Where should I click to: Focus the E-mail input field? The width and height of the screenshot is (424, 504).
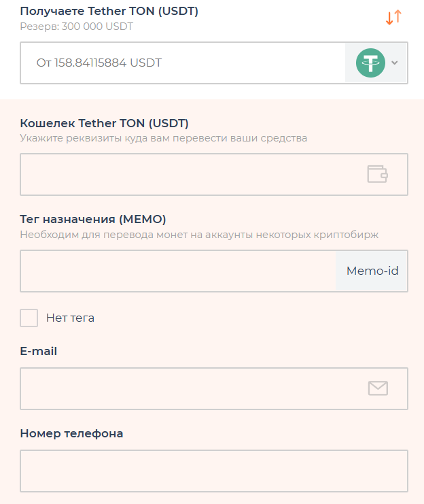point(190,388)
